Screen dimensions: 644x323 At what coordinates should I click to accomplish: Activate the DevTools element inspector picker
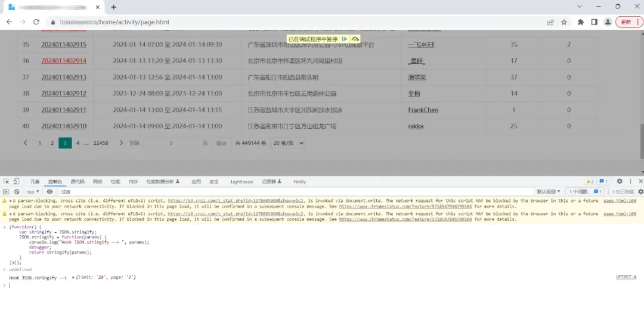point(6,181)
